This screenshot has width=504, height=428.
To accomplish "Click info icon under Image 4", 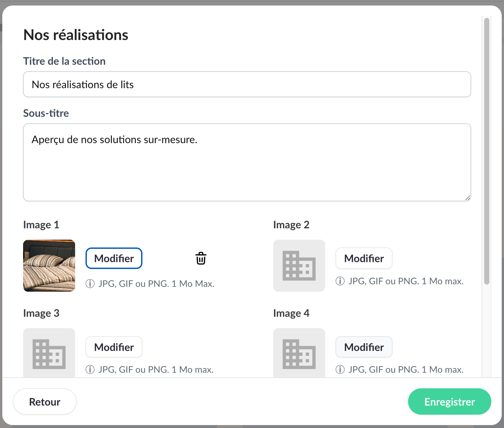I will (340, 370).
